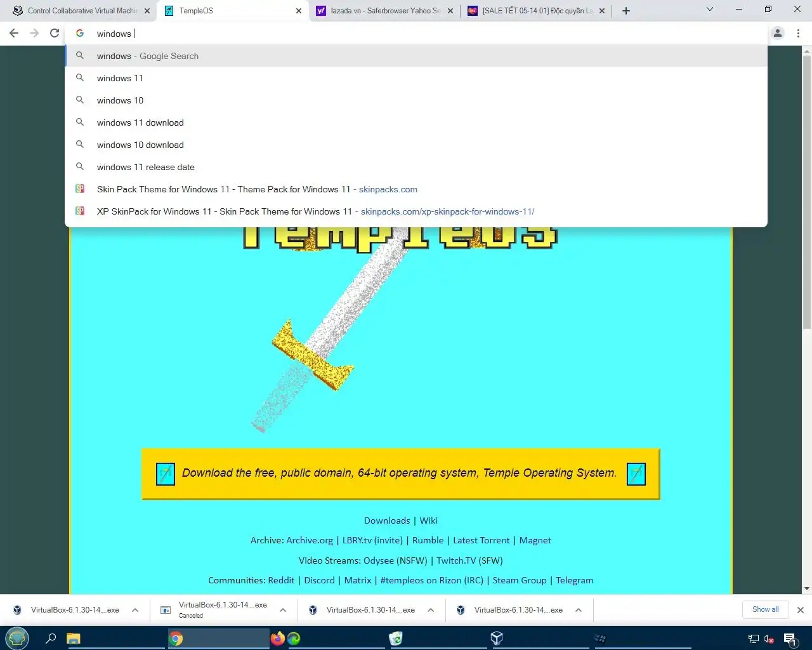Image resolution: width=812 pixels, height=650 pixels.
Task: Click the Show all downloads button
Action: click(x=765, y=609)
